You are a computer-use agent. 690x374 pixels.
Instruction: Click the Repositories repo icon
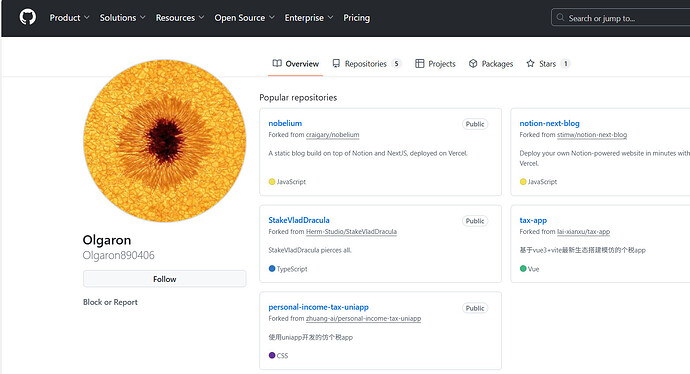(x=336, y=63)
